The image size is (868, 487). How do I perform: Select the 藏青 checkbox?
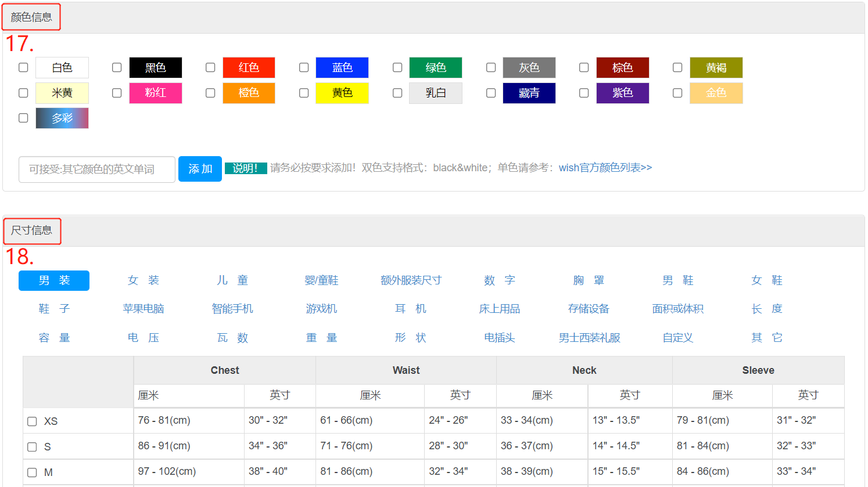491,93
